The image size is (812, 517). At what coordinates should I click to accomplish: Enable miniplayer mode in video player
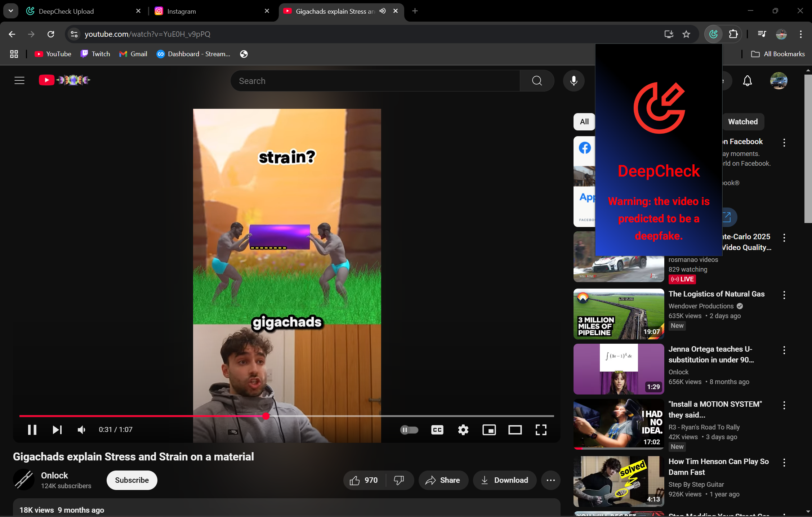[x=489, y=429]
